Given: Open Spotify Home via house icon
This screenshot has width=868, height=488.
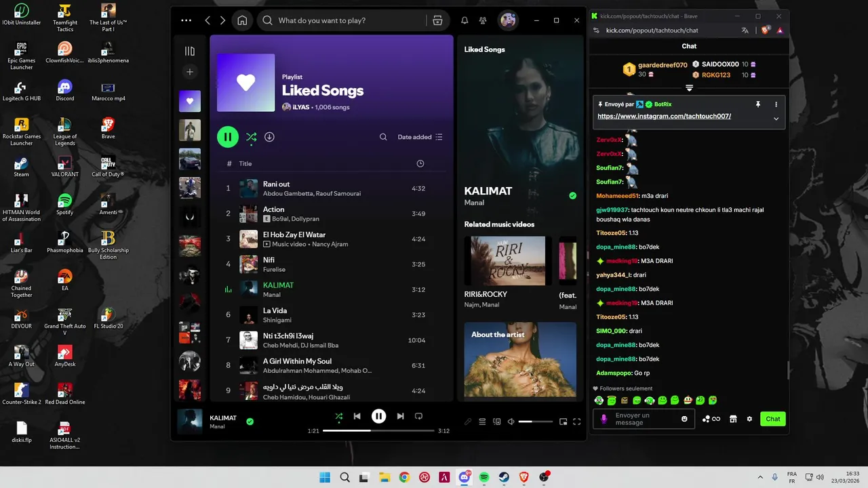Looking at the screenshot, I should [242, 20].
